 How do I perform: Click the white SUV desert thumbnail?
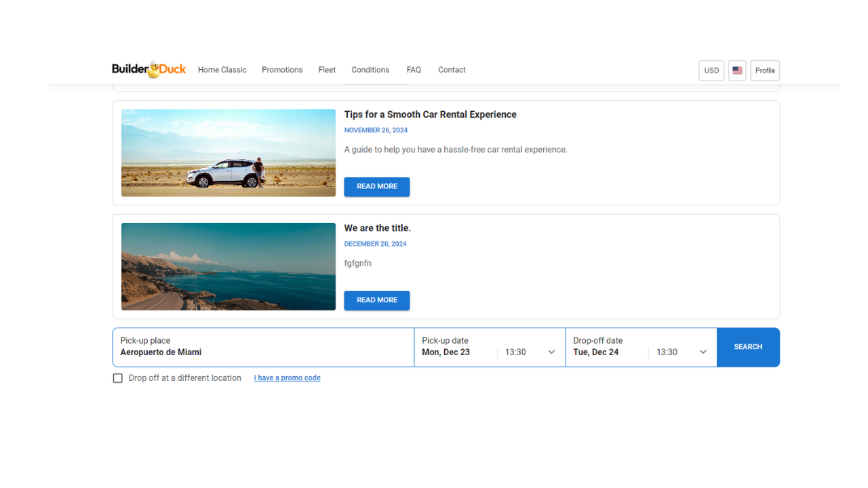pyautogui.click(x=229, y=153)
